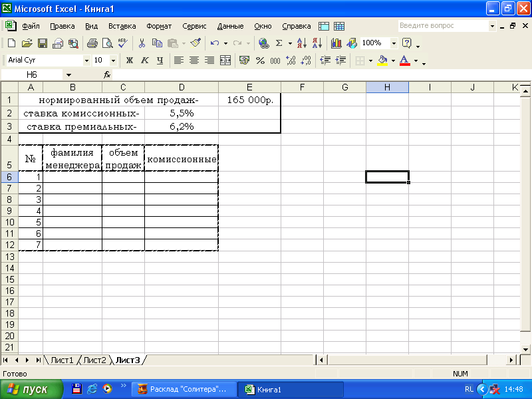
Task: Increase decimal places
Action: [x=291, y=61]
